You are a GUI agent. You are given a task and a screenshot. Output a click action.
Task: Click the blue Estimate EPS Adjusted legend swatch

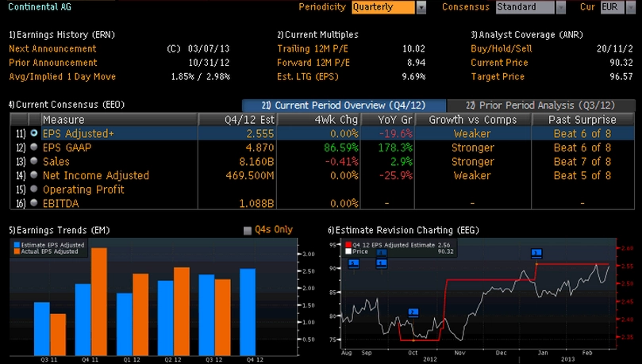(17, 245)
